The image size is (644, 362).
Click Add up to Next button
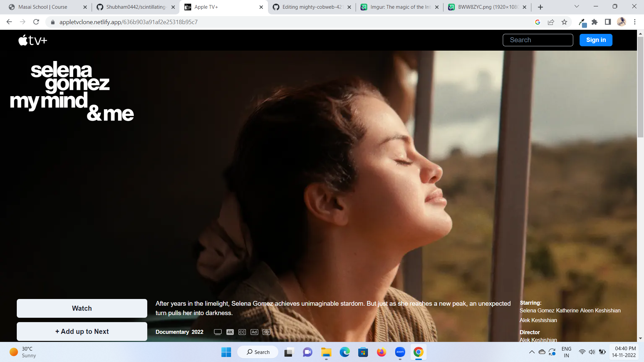coord(82,331)
